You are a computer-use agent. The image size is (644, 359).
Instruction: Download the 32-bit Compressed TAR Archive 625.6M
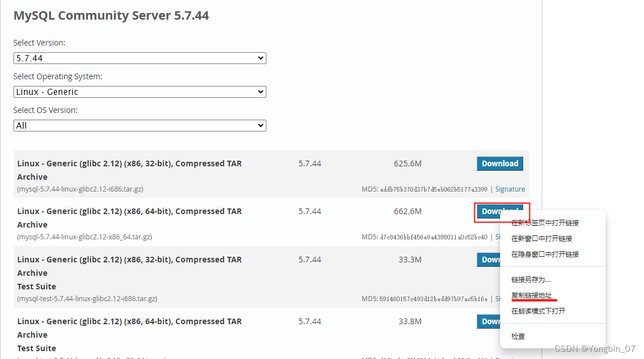click(500, 163)
